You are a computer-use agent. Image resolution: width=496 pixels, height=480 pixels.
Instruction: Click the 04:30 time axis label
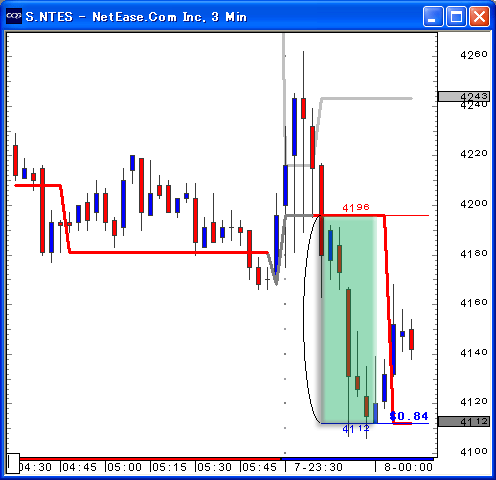36,467
